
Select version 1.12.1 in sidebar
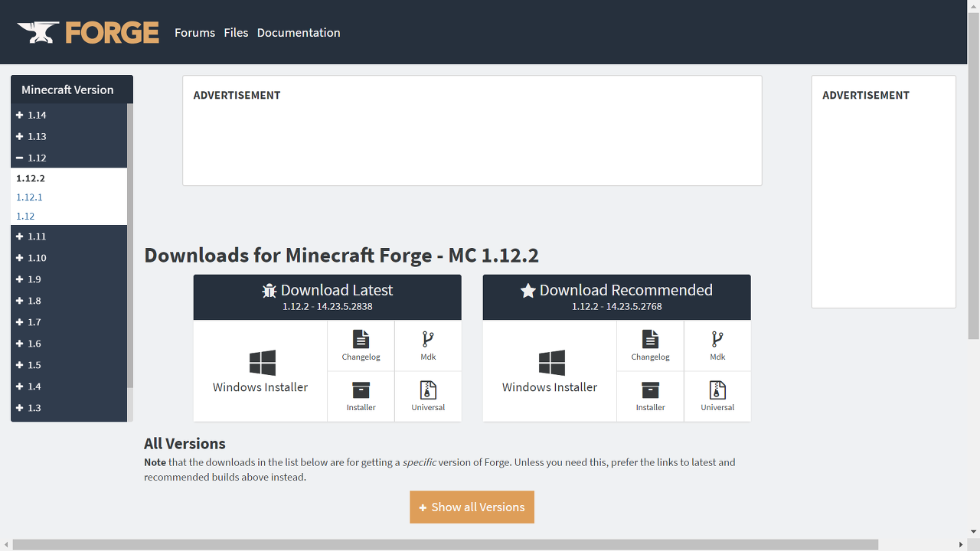(x=29, y=197)
